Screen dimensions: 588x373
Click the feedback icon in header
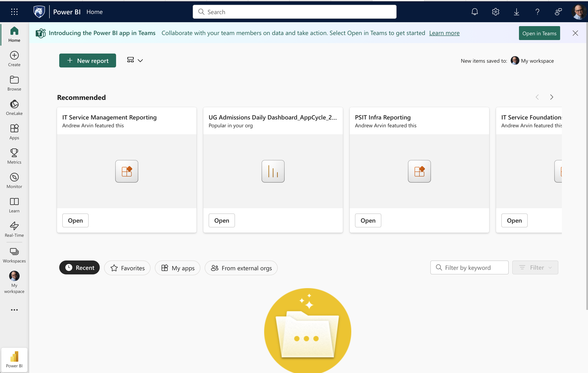(x=558, y=12)
